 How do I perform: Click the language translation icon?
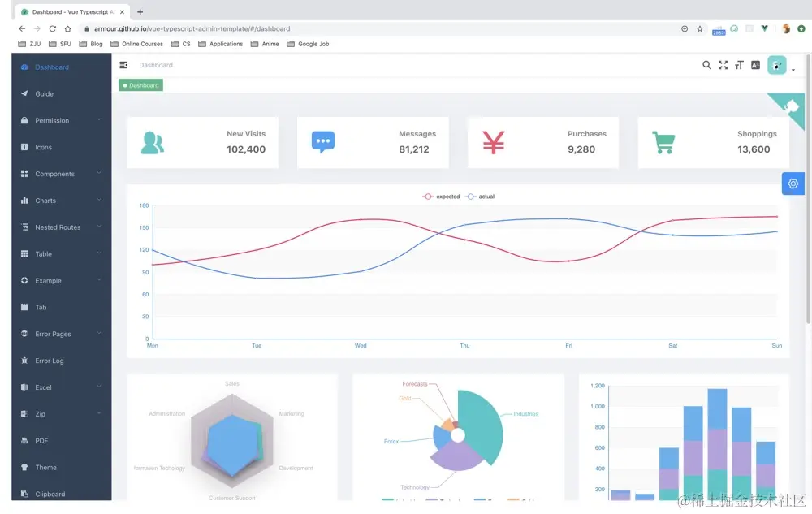pos(756,65)
